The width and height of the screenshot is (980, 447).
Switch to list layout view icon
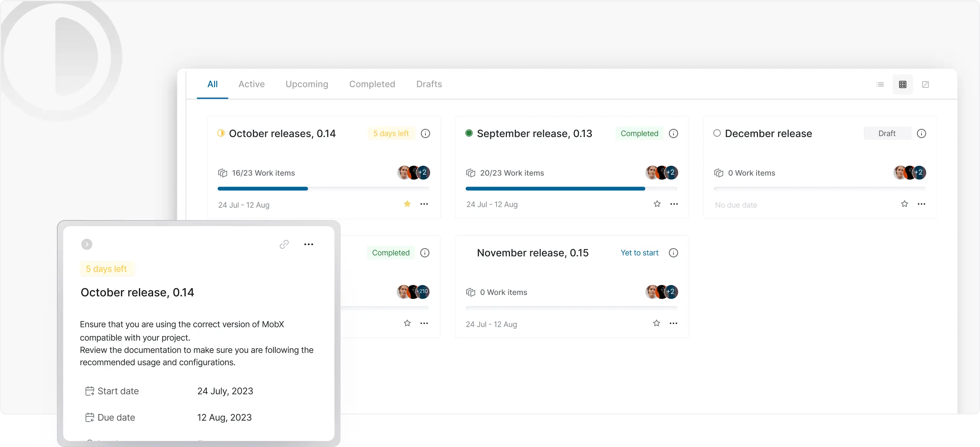click(x=880, y=85)
